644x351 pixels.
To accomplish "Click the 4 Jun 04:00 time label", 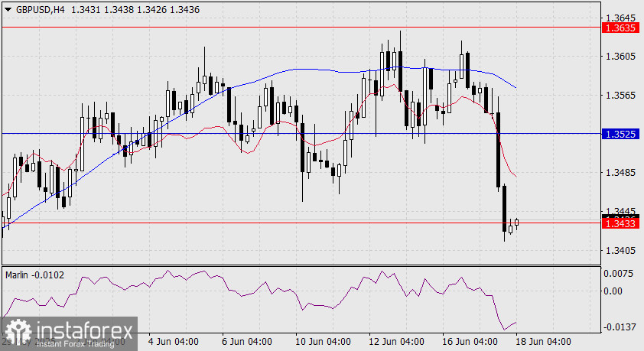I will (x=174, y=342).
